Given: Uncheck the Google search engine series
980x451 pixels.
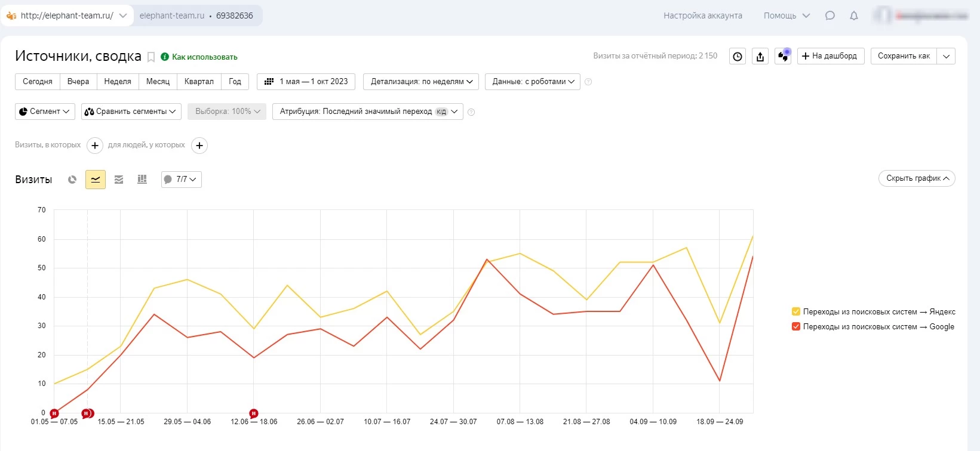Looking at the screenshot, I should click(795, 326).
